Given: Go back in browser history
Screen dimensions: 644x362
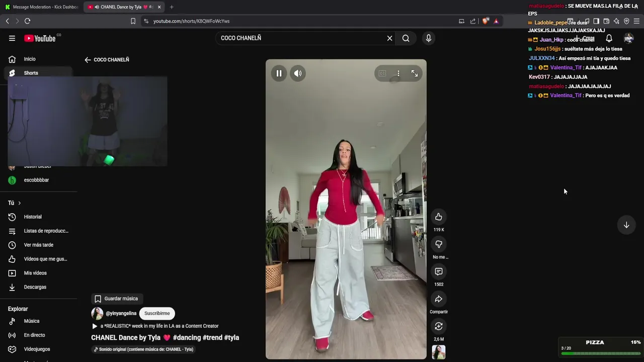Looking at the screenshot, I should (7, 21).
